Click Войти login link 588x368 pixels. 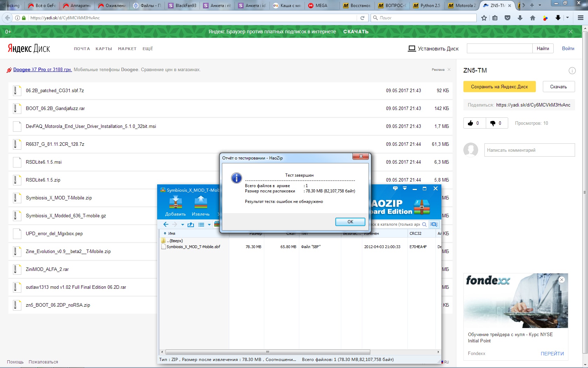tap(568, 48)
